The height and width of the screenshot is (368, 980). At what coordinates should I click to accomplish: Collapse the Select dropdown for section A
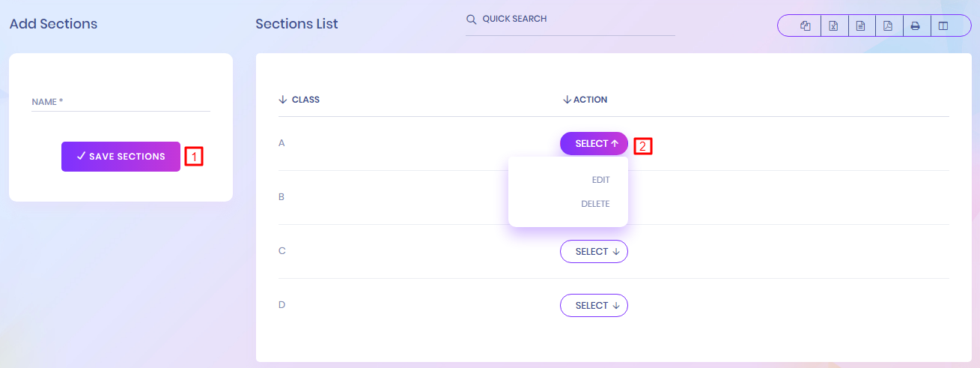pyautogui.click(x=594, y=143)
